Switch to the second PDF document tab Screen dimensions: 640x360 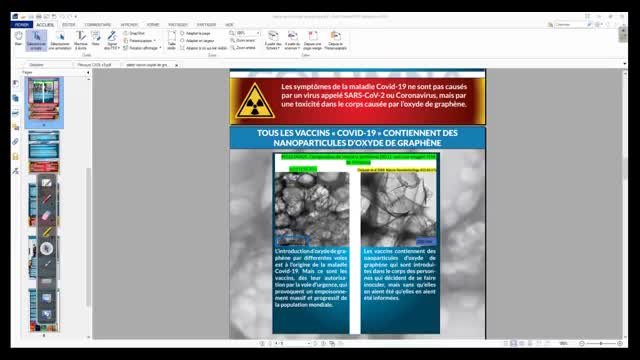95,64
